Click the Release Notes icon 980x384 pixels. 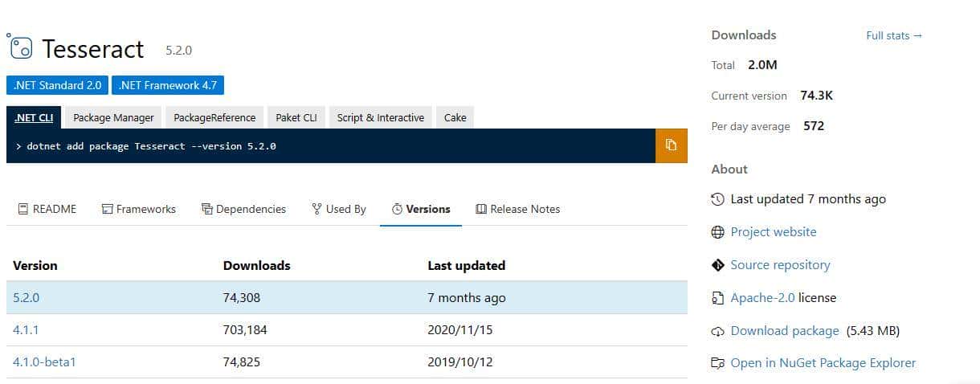(x=481, y=209)
